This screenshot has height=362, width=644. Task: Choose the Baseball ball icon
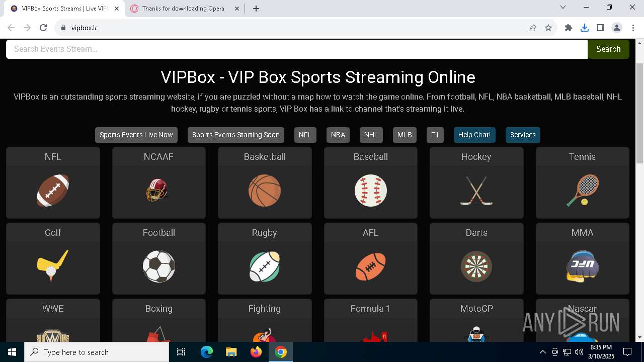371,191
